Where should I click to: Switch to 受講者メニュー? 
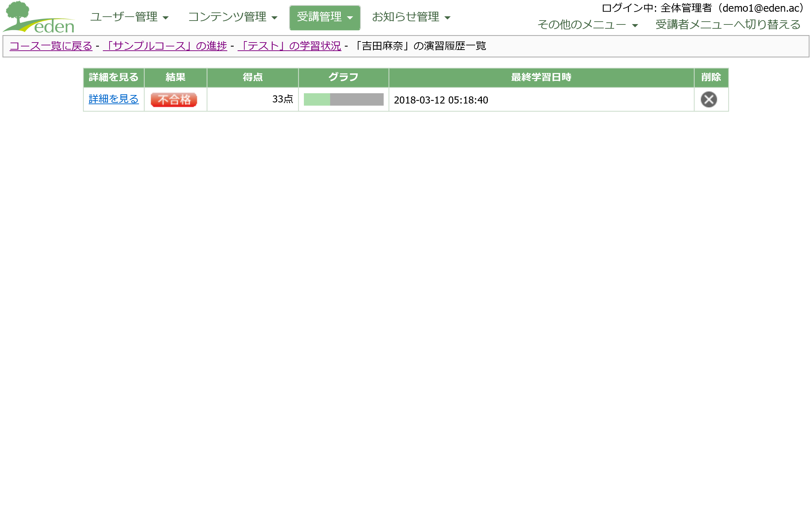click(x=728, y=25)
